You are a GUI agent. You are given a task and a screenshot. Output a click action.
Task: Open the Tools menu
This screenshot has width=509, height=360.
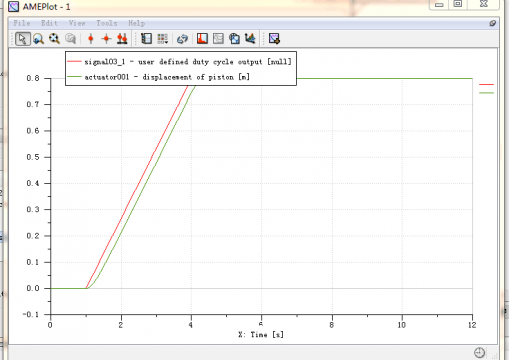tap(107, 23)
